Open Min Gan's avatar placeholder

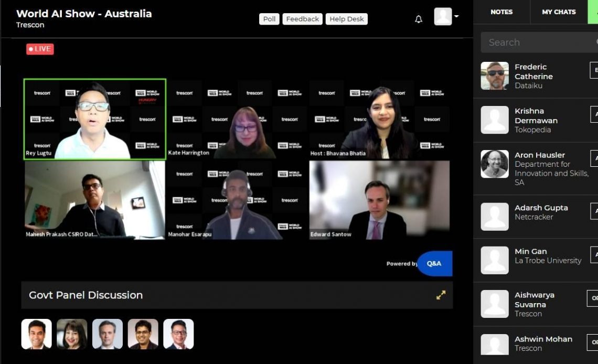pyautogui.click(x=495, y=260)
